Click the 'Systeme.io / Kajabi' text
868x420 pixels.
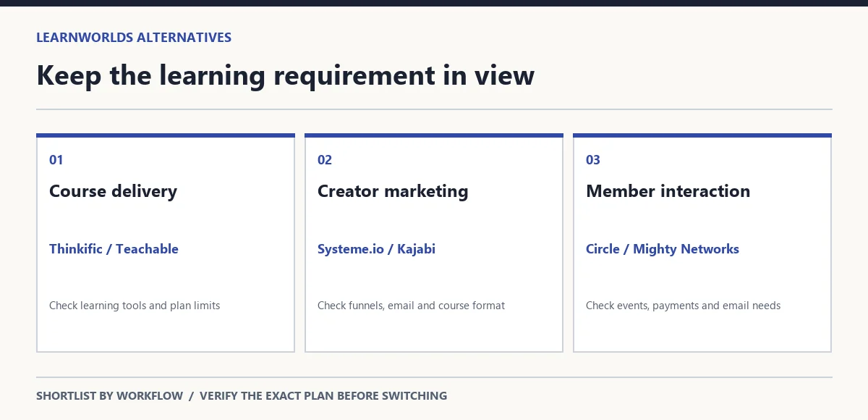376,249
